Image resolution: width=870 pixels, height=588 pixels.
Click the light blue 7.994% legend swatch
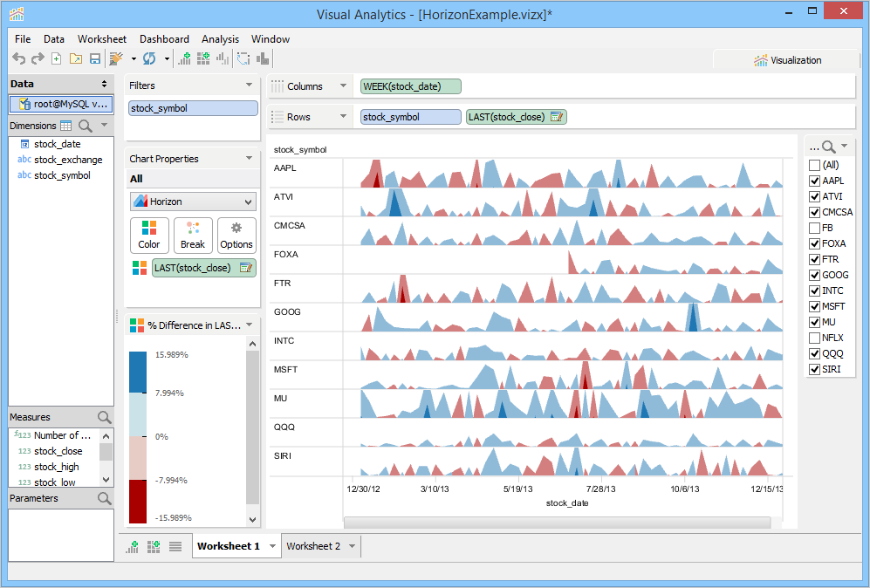click(x=138, y=414)
